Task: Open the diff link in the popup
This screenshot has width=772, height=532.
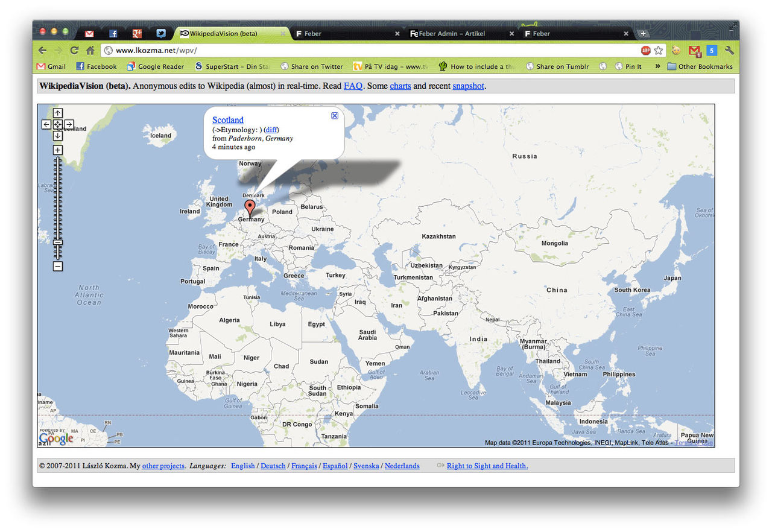Action: tap(271, 130)
